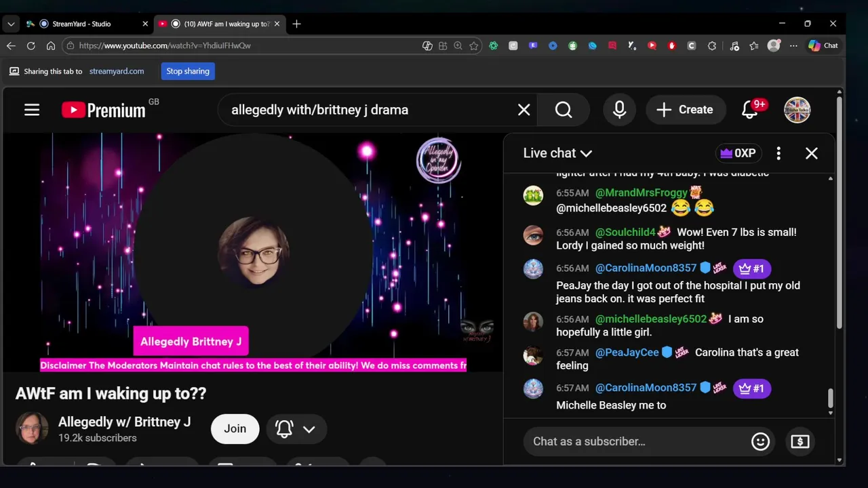This screenshot has width=868, height=488.
Task: Click the purple E extension icon
Action: coord(533,45)
